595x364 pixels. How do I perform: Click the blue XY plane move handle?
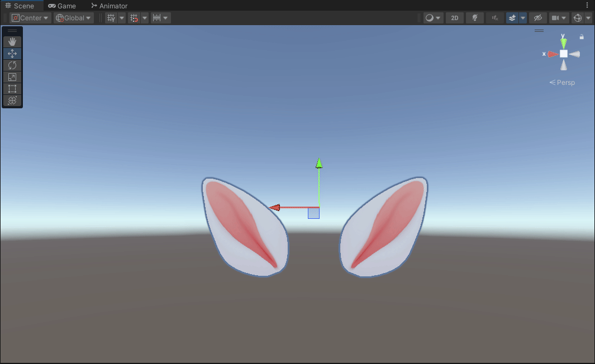313,213
